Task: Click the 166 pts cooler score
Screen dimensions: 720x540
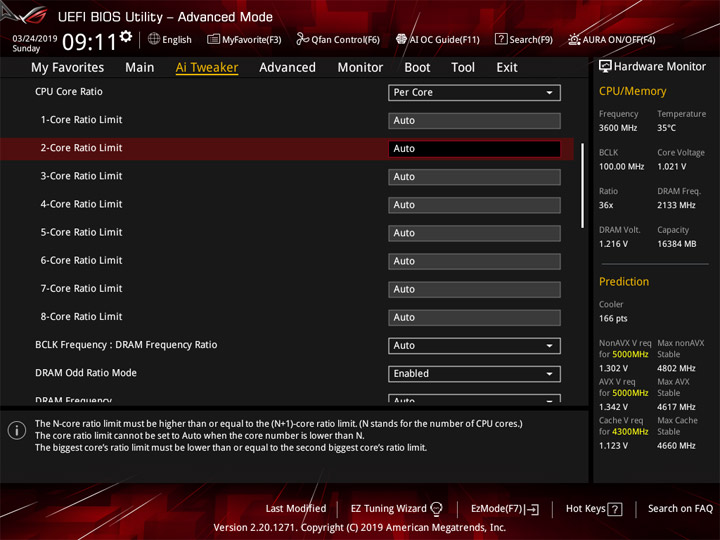Action: (613, 319)
